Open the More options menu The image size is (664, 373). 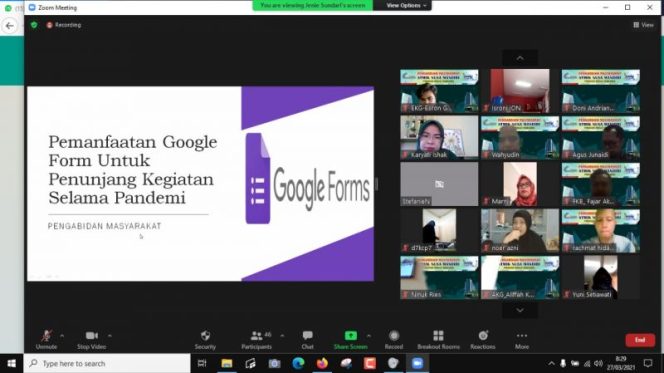coord(522,340)
